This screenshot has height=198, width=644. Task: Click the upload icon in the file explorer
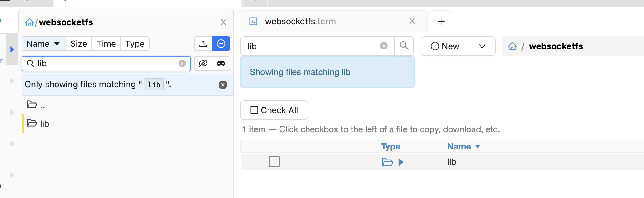coord(203,44)
